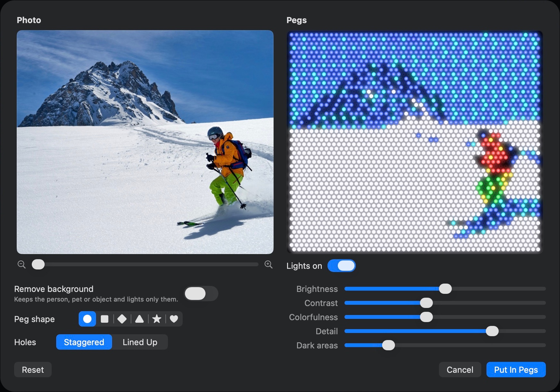Click the Lights on label

coord(304,266)
